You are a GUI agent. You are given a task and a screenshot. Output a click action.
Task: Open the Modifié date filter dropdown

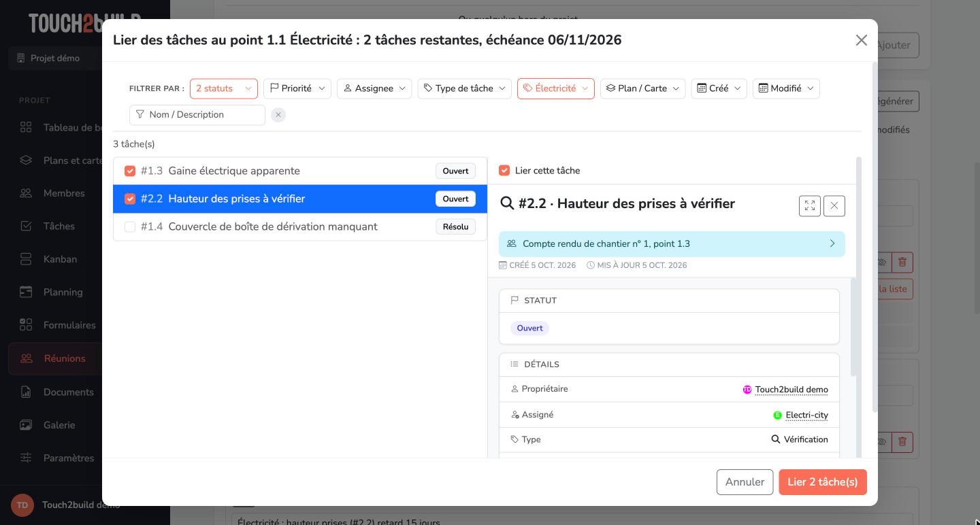pyautogui.click(x=786, y=88)
